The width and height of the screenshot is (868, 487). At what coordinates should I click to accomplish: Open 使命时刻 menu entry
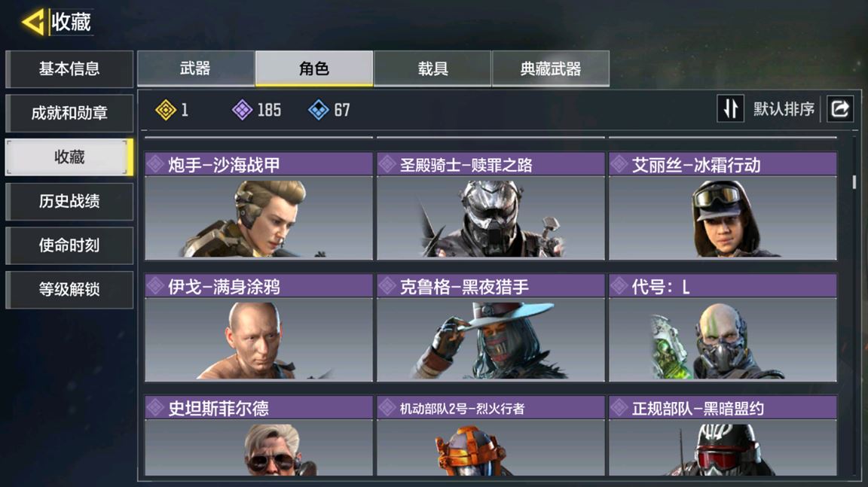(x=69, y=245)
